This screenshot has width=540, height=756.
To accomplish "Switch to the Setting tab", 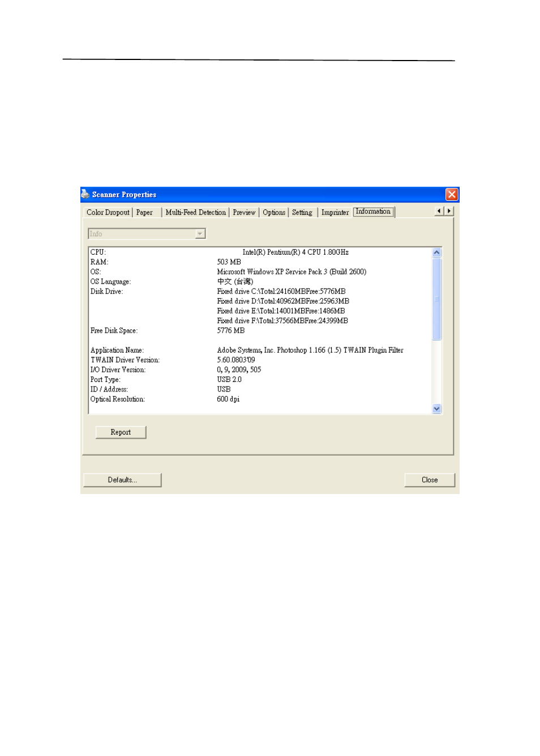I will click(302, 213).
